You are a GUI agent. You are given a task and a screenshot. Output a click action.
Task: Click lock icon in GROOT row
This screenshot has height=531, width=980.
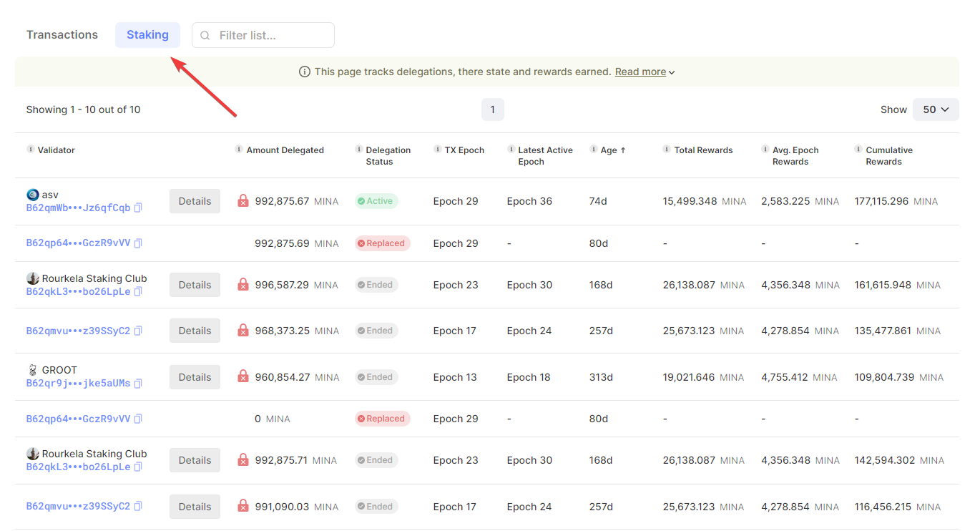243,376
